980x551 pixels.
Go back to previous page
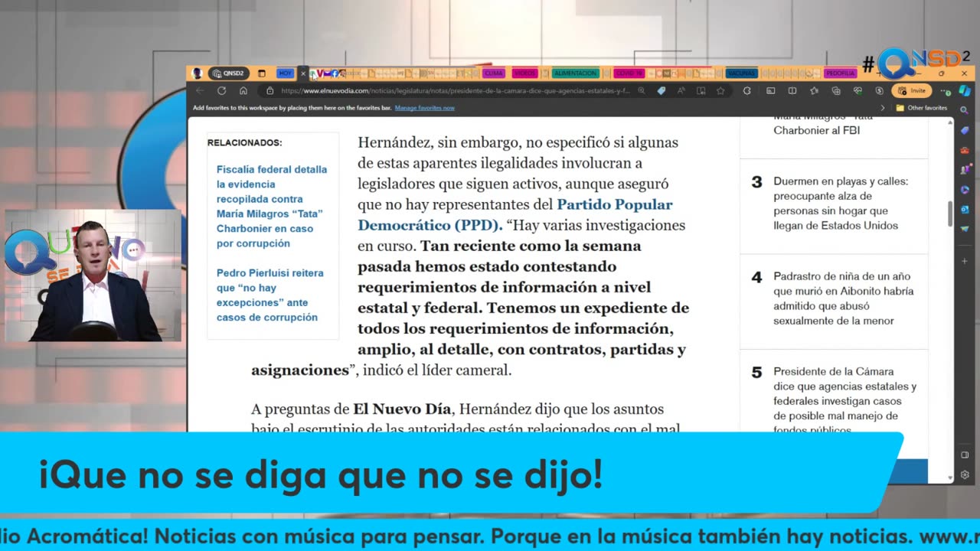pos(200,90)
